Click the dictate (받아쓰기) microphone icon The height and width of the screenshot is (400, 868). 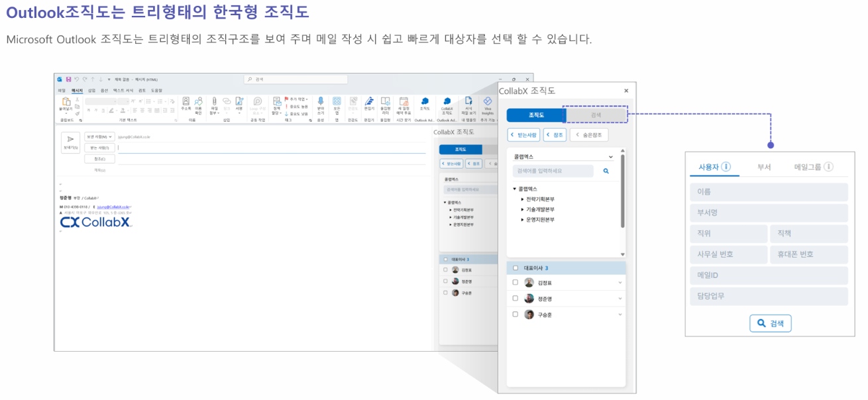(x=321, y=101)
